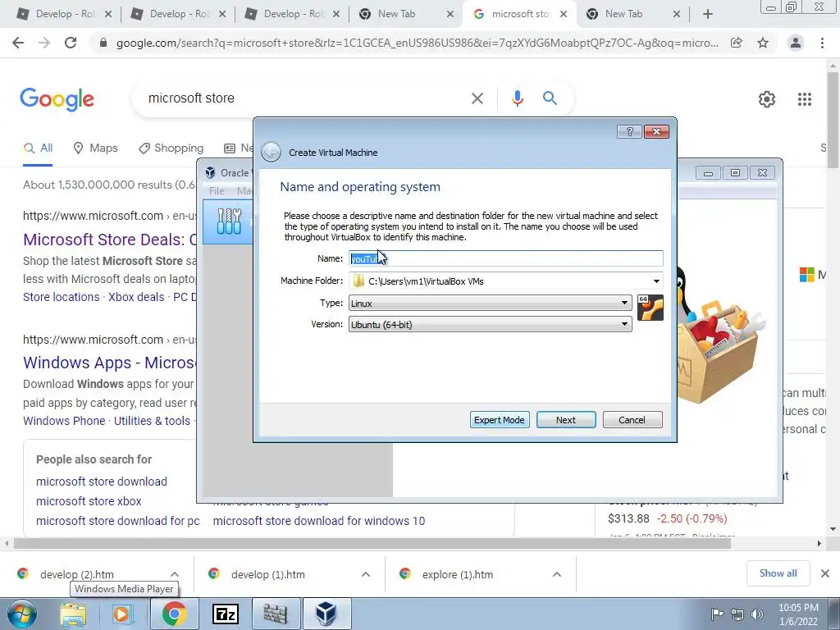Open File menu in VirtualBox Manager

click(x=217, y=190)
